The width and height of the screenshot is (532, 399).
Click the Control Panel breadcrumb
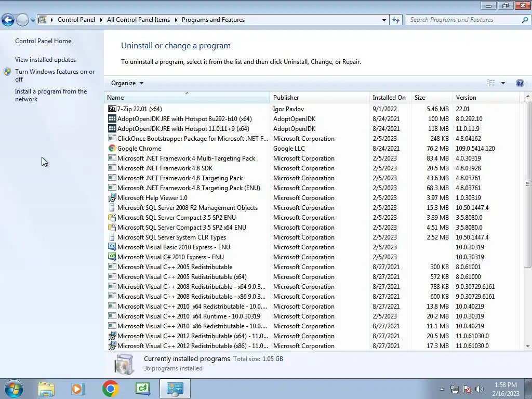pos(76,20)
